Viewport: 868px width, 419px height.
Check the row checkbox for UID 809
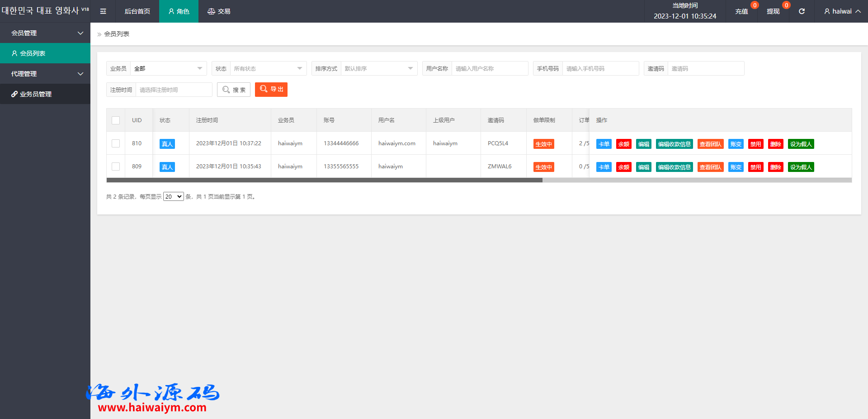click(116, 167)
